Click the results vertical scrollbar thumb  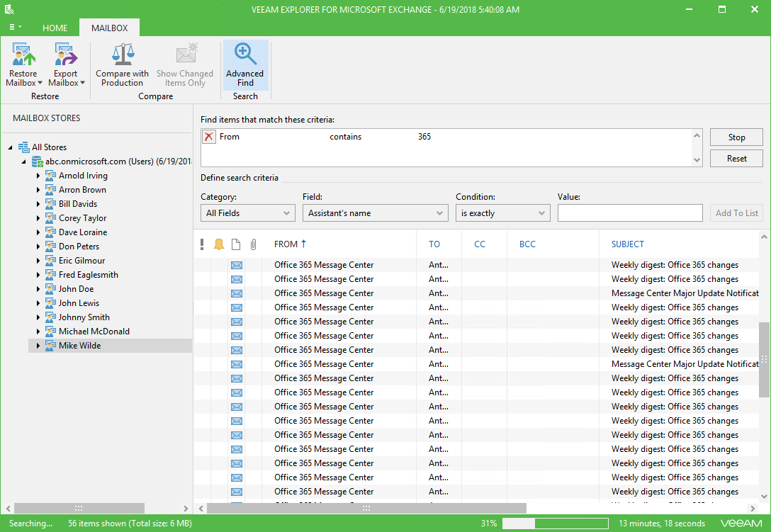click(764, 359)
